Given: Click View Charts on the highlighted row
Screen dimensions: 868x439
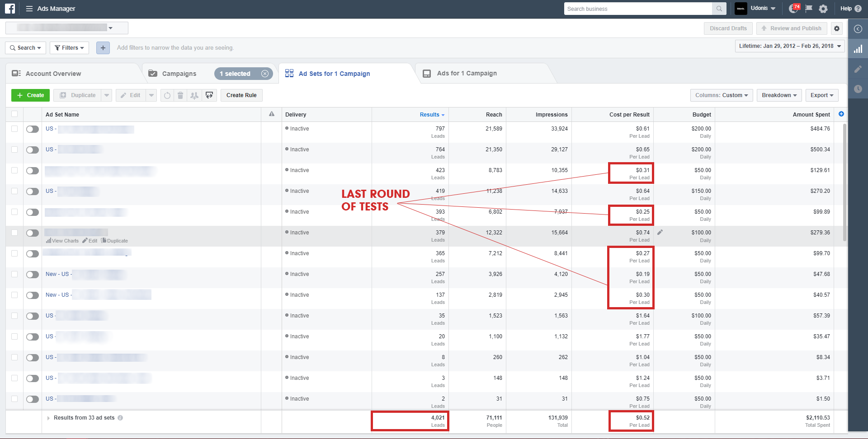Looking at the screenshot, I should point(62,241).
